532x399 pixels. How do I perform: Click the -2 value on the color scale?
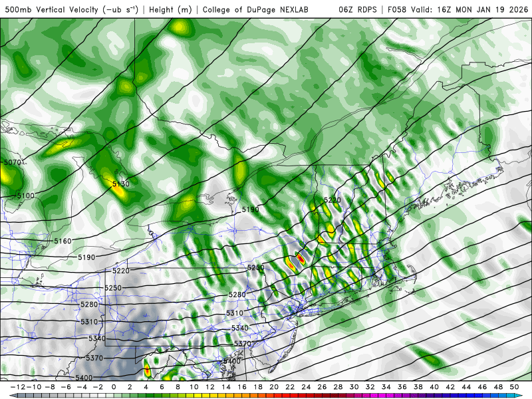point(98,387)
